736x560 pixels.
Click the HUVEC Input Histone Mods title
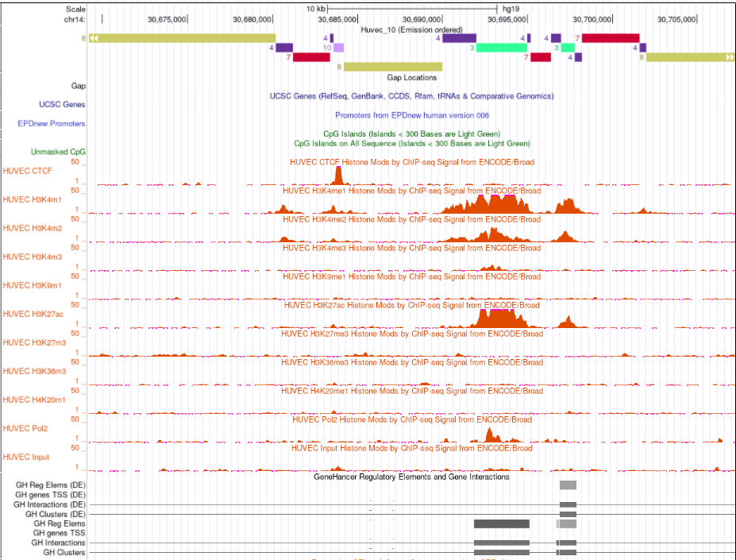tap(411, 448)
